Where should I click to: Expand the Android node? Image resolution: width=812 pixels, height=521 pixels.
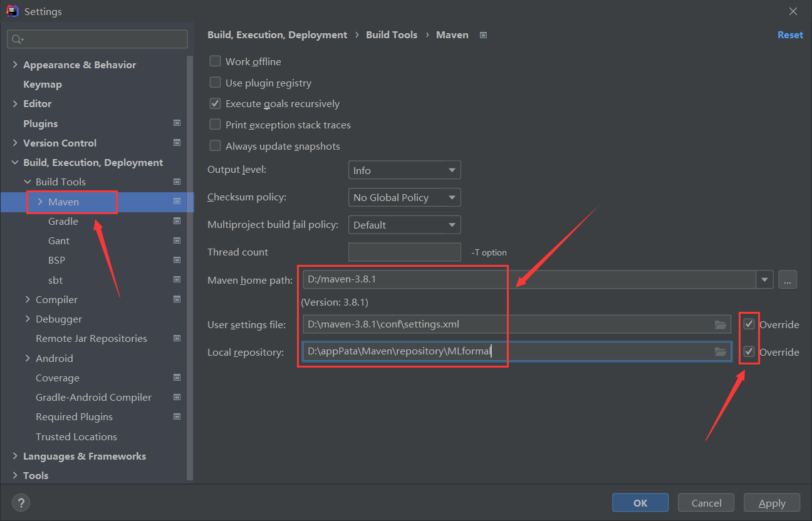click(28, 358)
